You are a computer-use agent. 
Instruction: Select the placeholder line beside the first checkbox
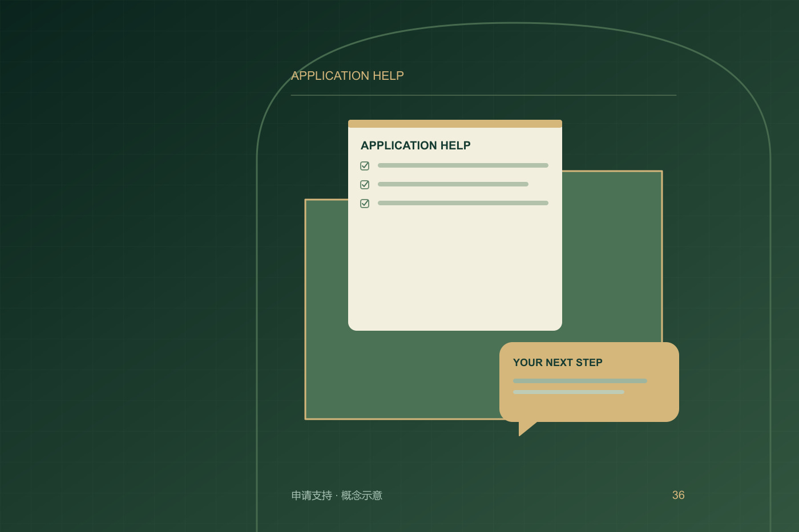pos(463,165)
